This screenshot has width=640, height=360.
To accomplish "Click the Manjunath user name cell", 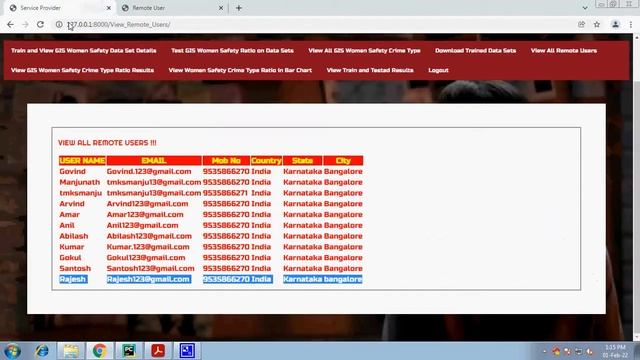I will 80,182.
